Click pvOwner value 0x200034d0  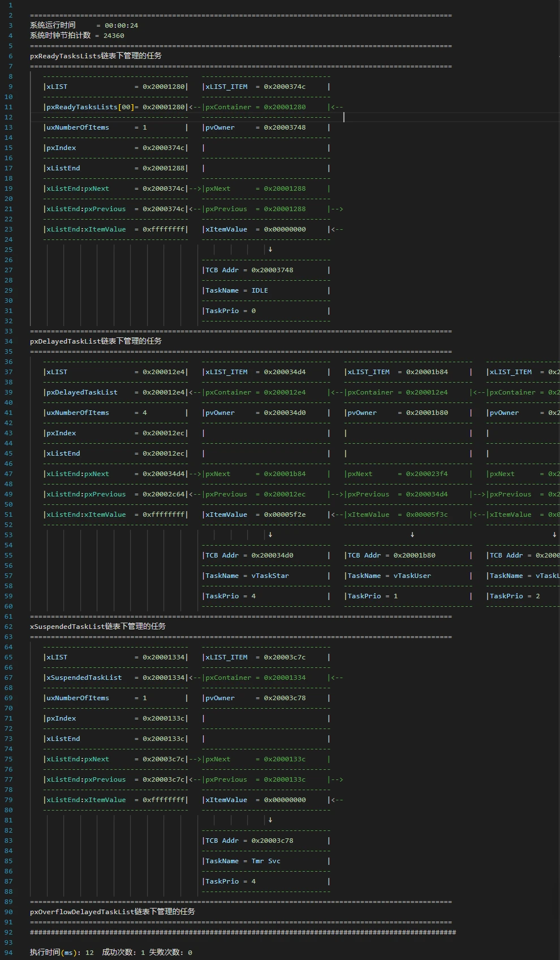285,413
